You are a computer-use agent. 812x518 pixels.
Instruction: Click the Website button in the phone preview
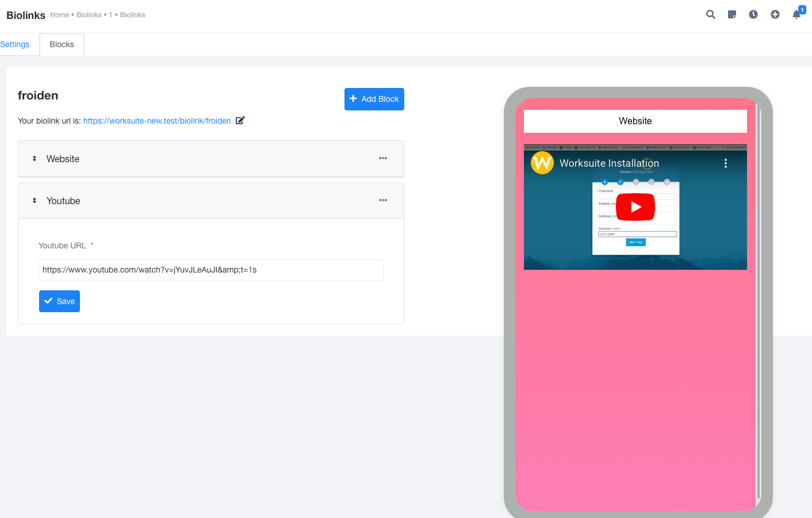635,121
